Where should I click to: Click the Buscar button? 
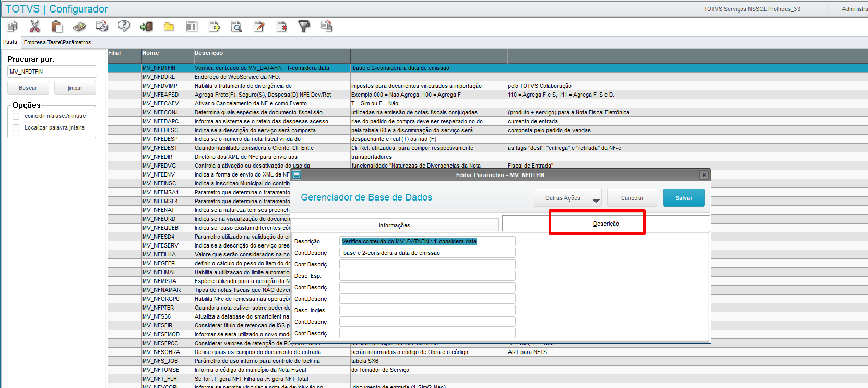click(28, 88)
